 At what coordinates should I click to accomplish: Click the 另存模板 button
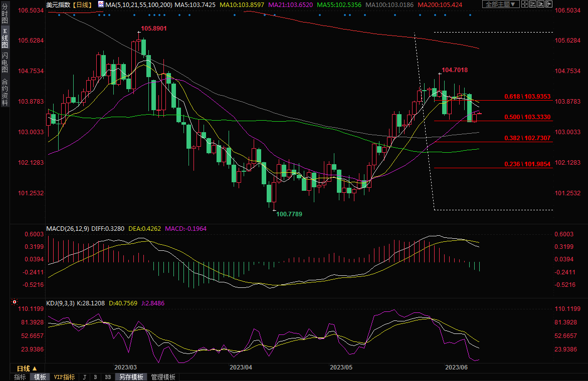coord(131,377)
